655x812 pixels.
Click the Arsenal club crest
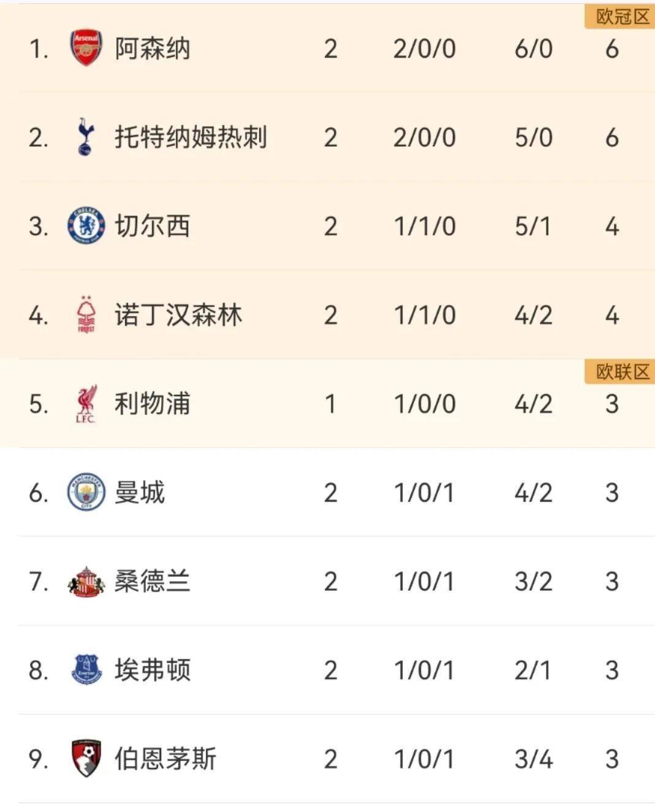(x=86, y=48)
